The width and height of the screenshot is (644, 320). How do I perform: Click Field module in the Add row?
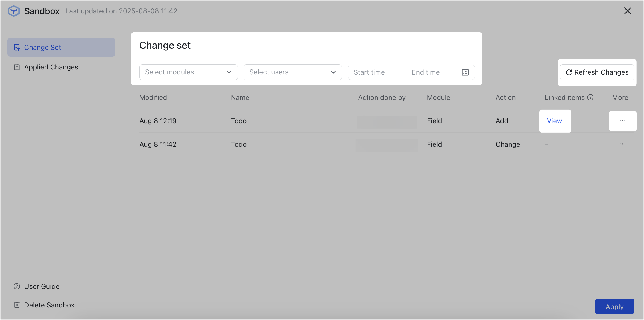pyautogui.click(x=434, y=121)
